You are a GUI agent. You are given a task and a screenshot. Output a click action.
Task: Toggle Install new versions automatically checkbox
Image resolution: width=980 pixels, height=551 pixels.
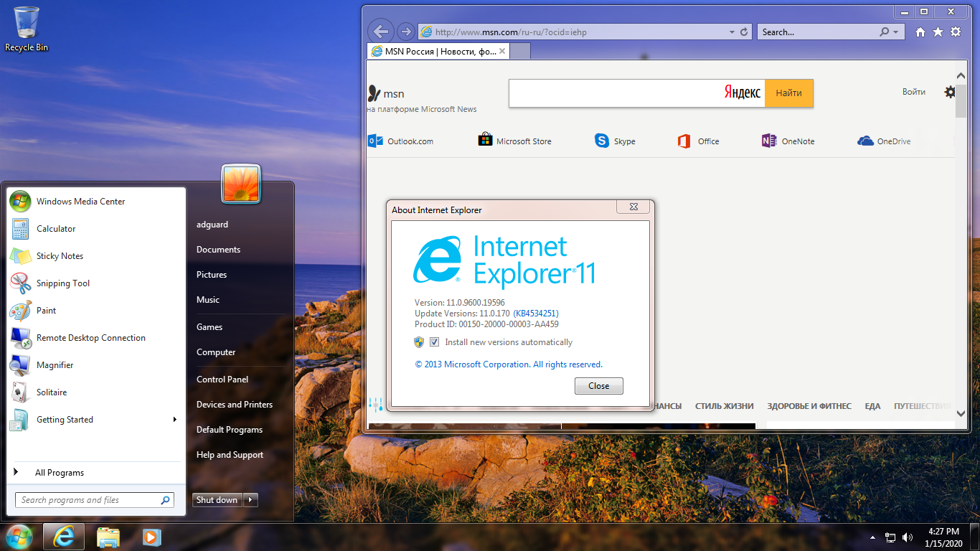pos(434,342)
